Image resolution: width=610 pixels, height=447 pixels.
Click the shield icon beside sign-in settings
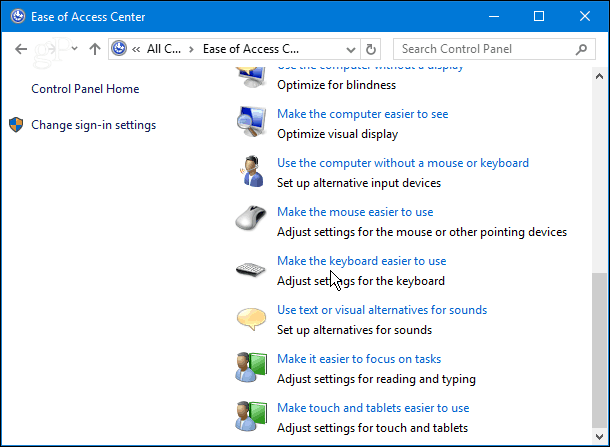(16, 125)
